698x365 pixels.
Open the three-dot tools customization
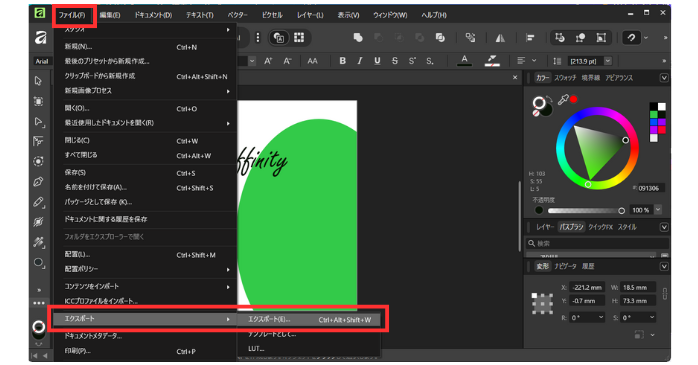click(39, 303)
